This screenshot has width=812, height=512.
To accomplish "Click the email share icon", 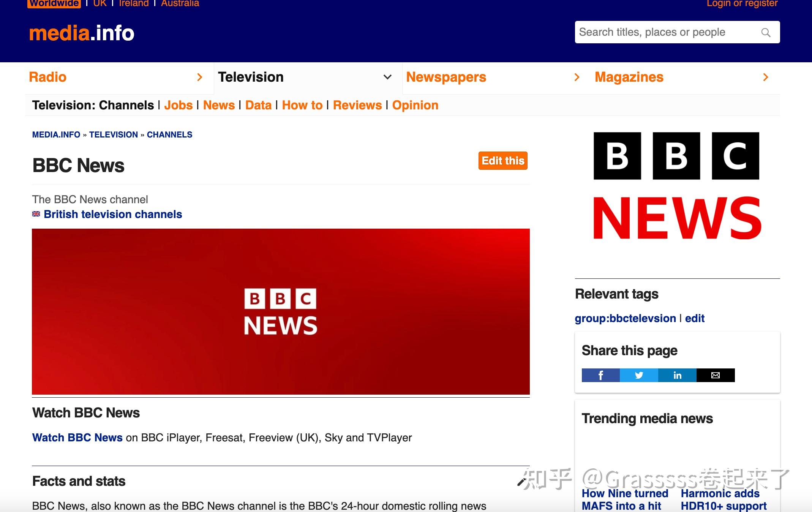I will (x=715, y=375).
